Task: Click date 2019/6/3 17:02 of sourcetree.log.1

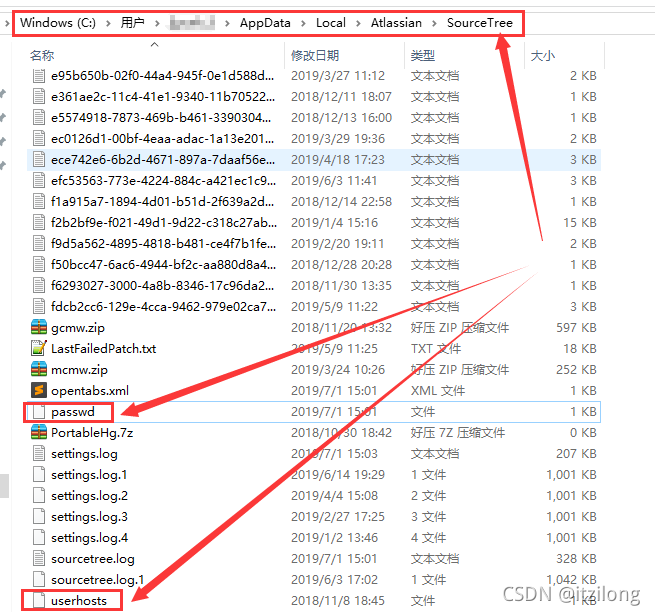Action: (x=334, y=579)
